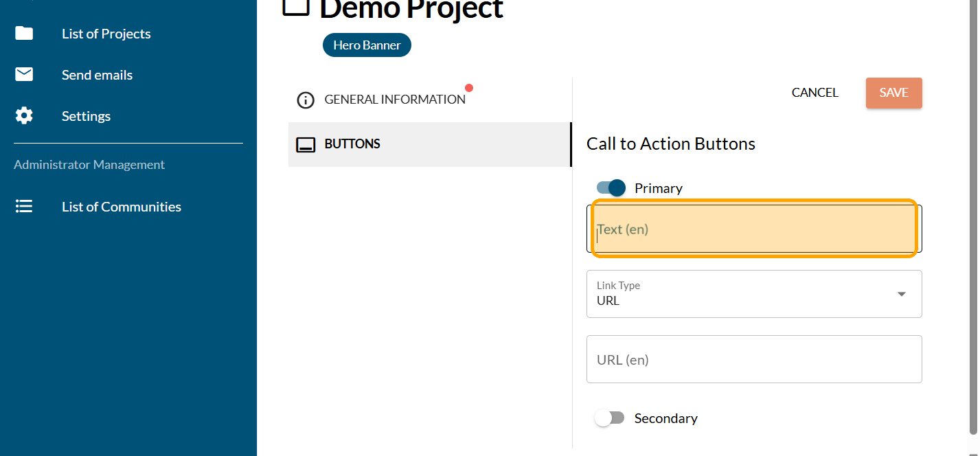Click into the URL (en) field
This screenshot has width=980, height=456.
pos(753,359)
